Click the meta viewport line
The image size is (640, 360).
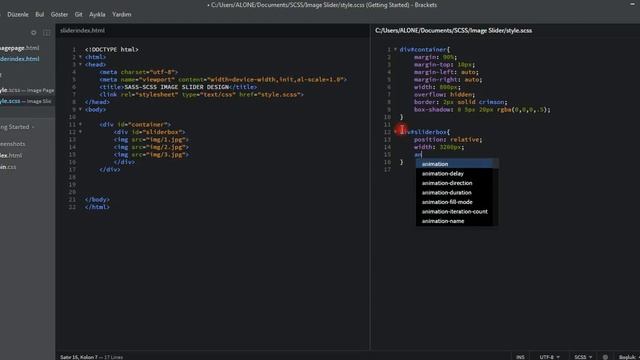[x=223, y=80]
